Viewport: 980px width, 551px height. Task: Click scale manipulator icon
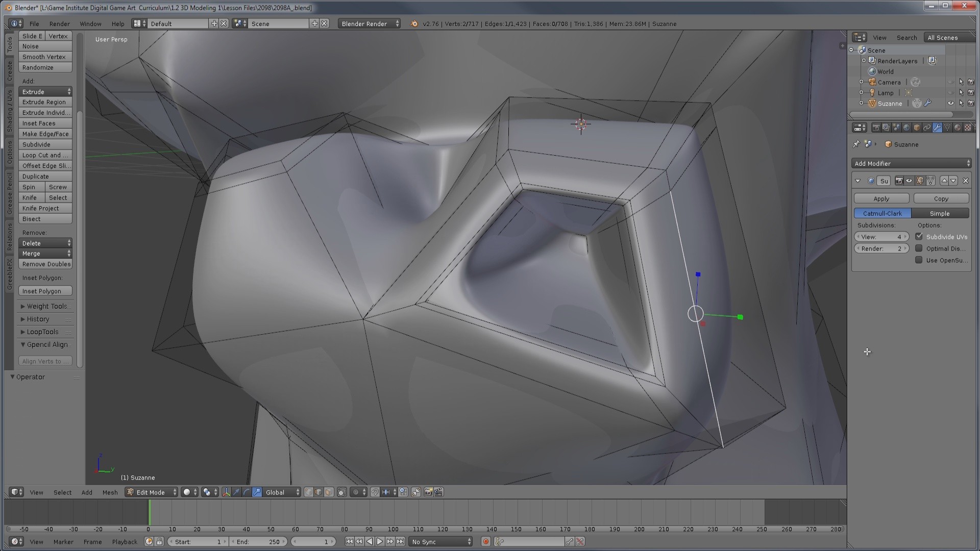point(257,492)
